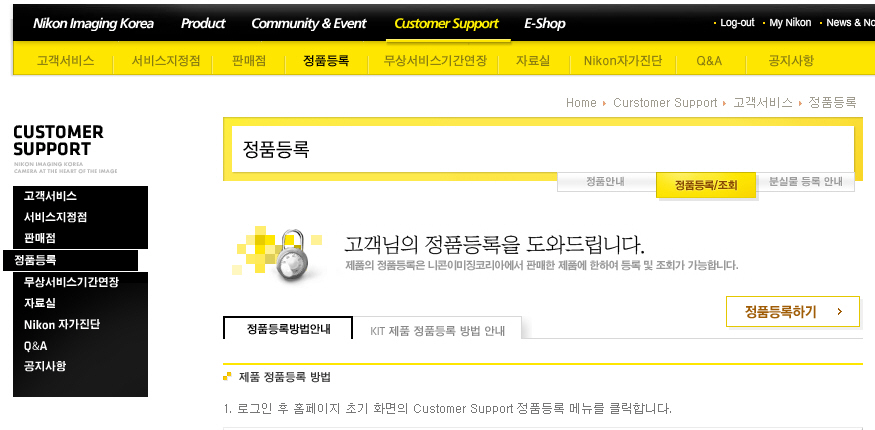Open 서비스지정점 in the yellow submenu bar
875x430 pixels.
point(166,60)
